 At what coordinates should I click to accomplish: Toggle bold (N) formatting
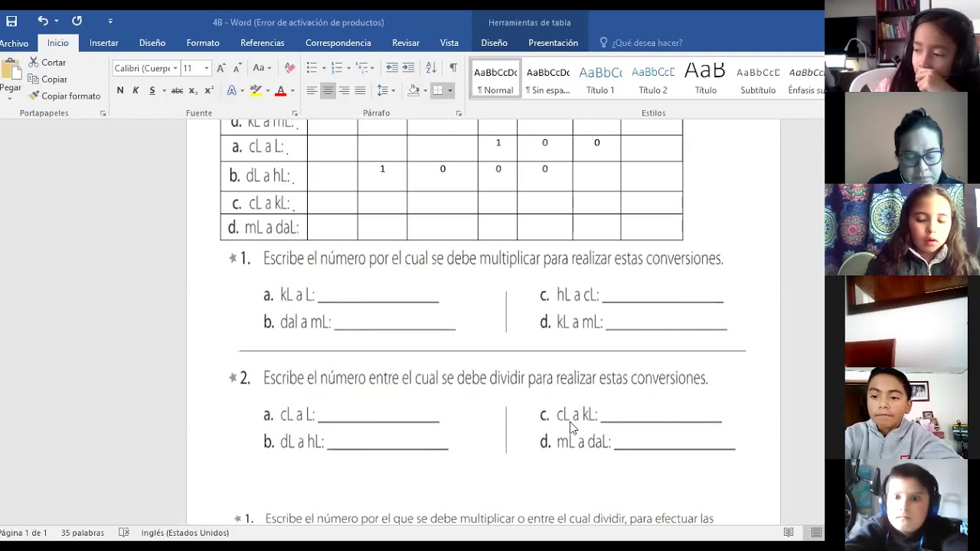coord(120,91)
